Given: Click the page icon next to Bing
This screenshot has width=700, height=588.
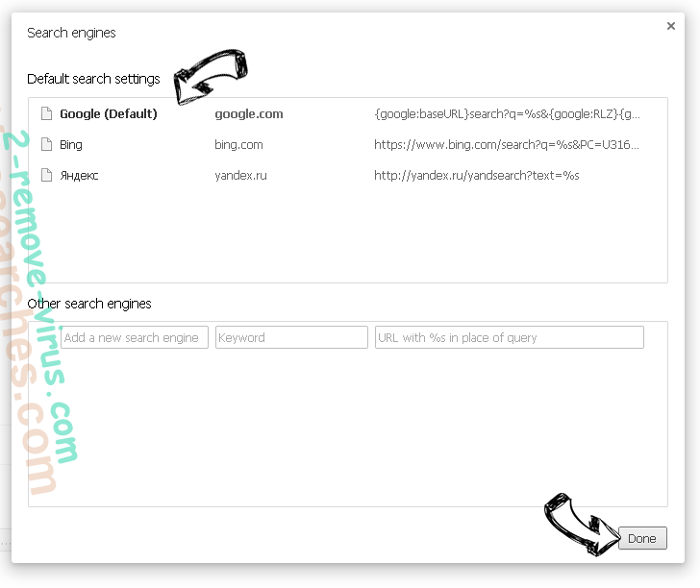Looking at the screenshot, I should (x=45, y=145).
